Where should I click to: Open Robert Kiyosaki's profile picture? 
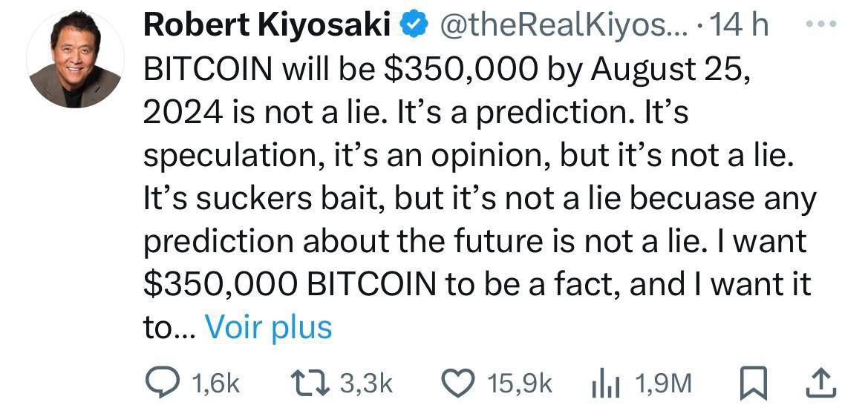[x=75, y=59]
